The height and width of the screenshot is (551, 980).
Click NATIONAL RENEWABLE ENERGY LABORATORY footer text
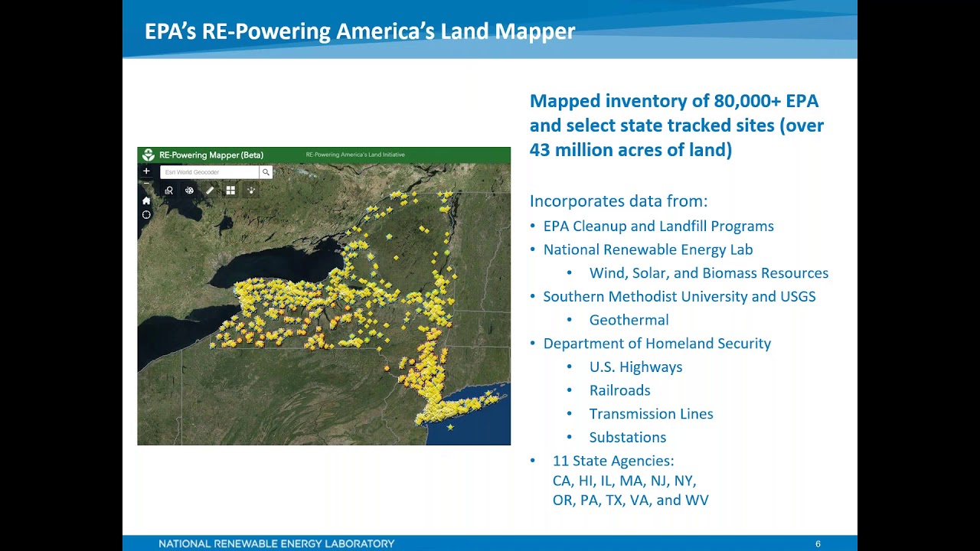[x=276, y=544]
